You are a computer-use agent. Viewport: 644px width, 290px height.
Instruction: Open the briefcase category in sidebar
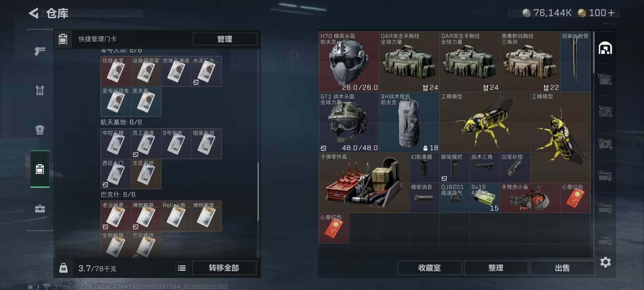coord(40,209)
